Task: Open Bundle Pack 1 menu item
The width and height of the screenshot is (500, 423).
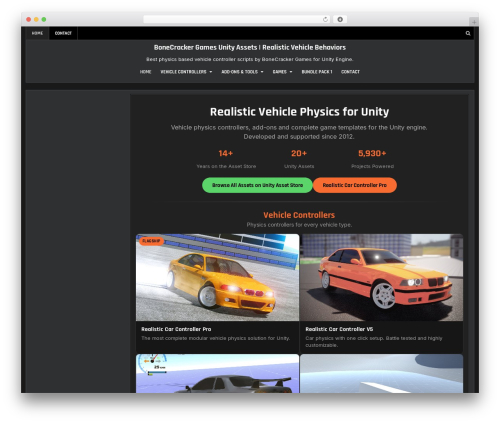Action: [x=317, y=72]
